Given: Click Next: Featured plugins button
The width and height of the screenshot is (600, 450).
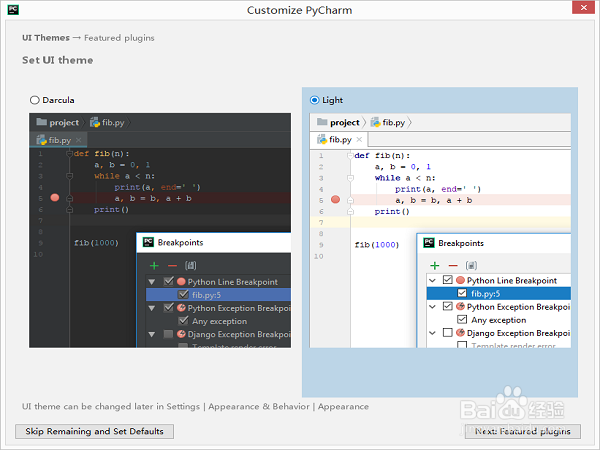Looking at the screenshot, I should [522, 431].
